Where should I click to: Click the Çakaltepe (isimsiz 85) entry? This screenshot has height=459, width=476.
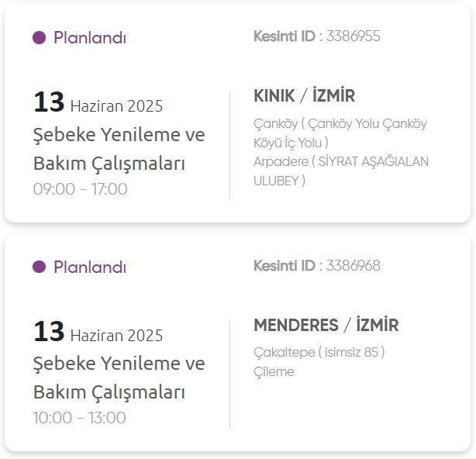click(319, 353)
